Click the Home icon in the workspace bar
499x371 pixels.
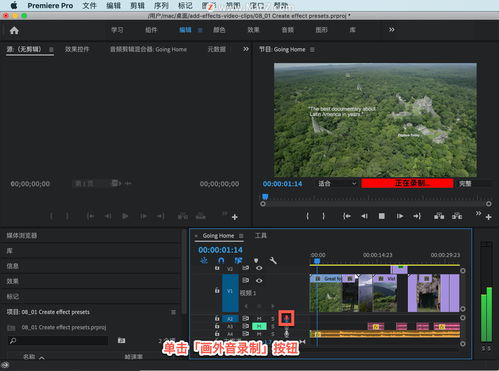[x=14, y=31]
